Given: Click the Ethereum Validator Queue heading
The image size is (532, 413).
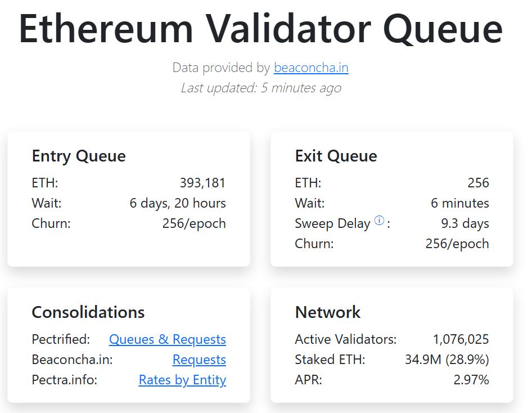Looking at the screenshot, I should pos(260,29).
